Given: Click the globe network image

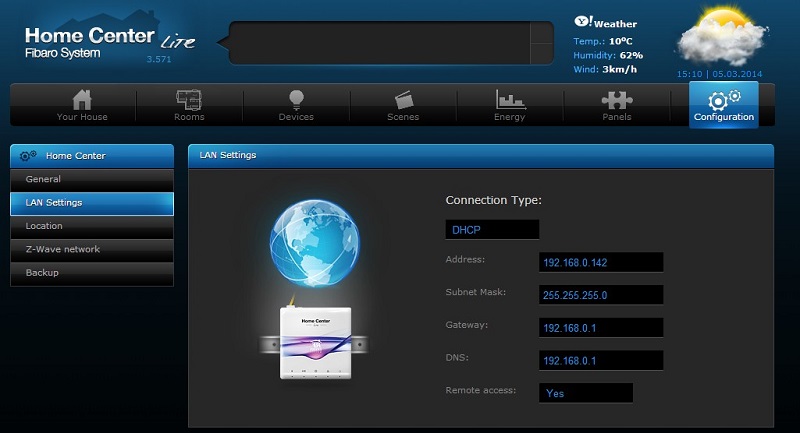Looking at the screenshot, I should (x=314, y=243).
